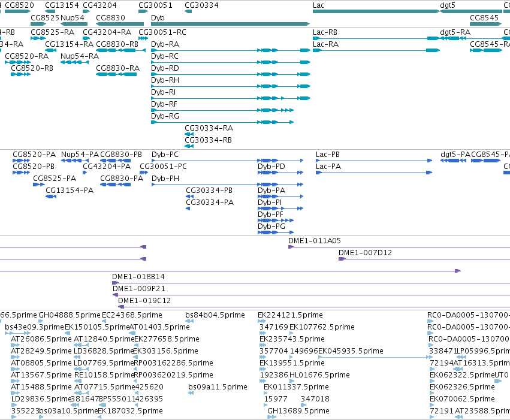The width and height of the screenshot is (510, 420).
Task: Select the Lac-PB protein label
Action: point(328,155)
